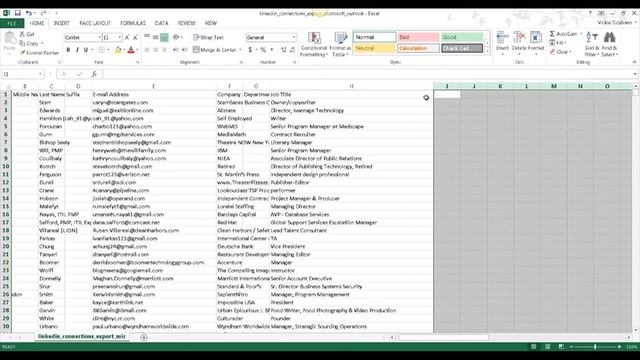Open the Merge & Center dropdown arrow
The height and width of the screenshot is (360, 640).
[x=240, y=50]
